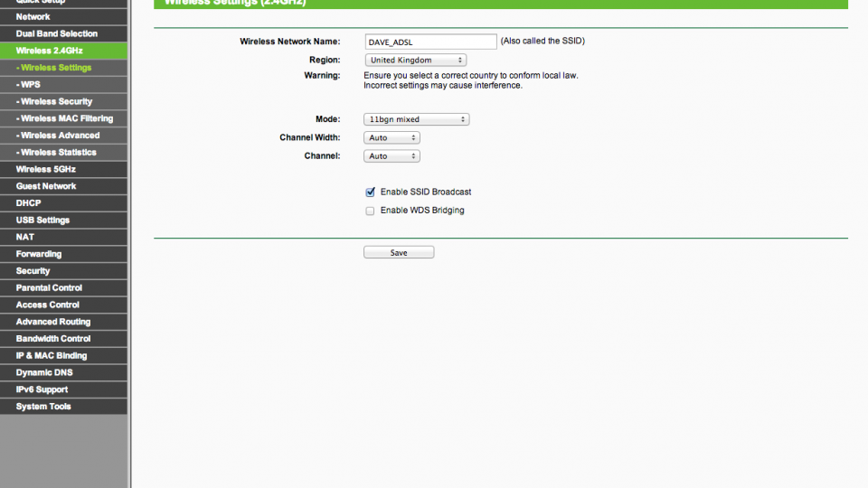868x488 pixels.
Task: Open System Tools menu
Action: tap(63, 407)
